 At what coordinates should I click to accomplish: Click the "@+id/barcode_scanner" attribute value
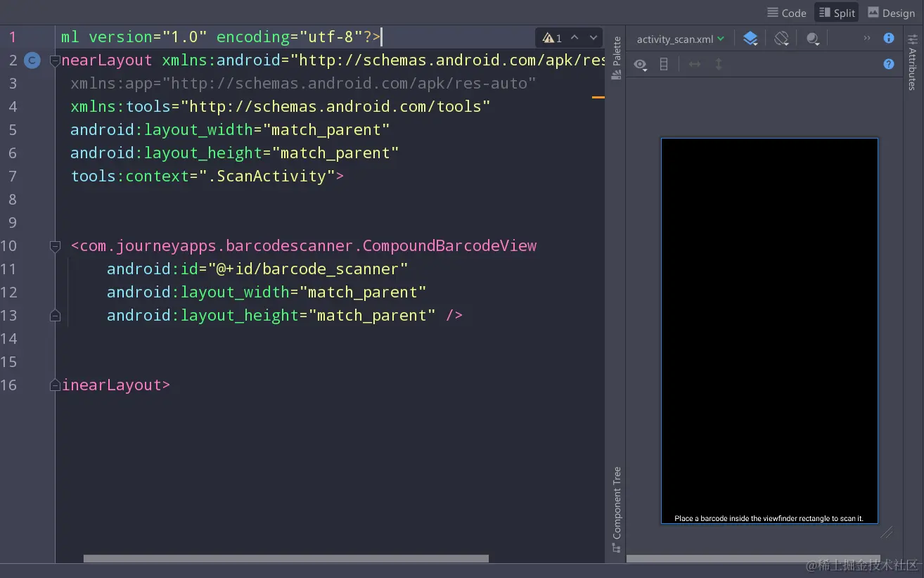point(307,269)
